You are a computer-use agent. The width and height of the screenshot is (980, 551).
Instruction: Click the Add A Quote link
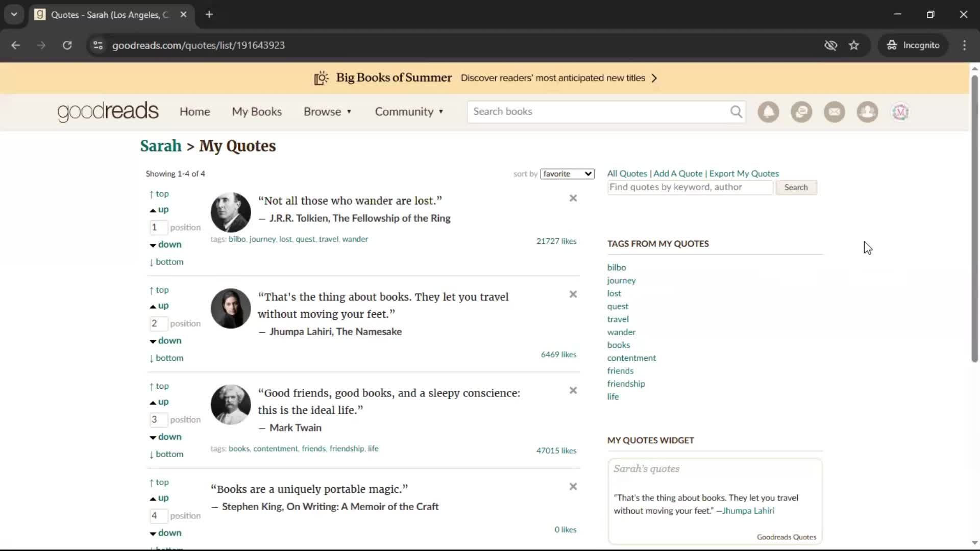coord(678,173)
